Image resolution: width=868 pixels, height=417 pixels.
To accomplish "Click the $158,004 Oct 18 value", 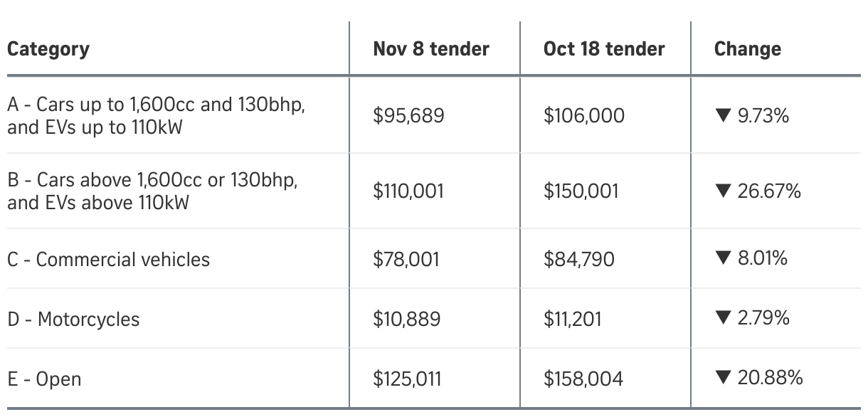I will 583,379.
